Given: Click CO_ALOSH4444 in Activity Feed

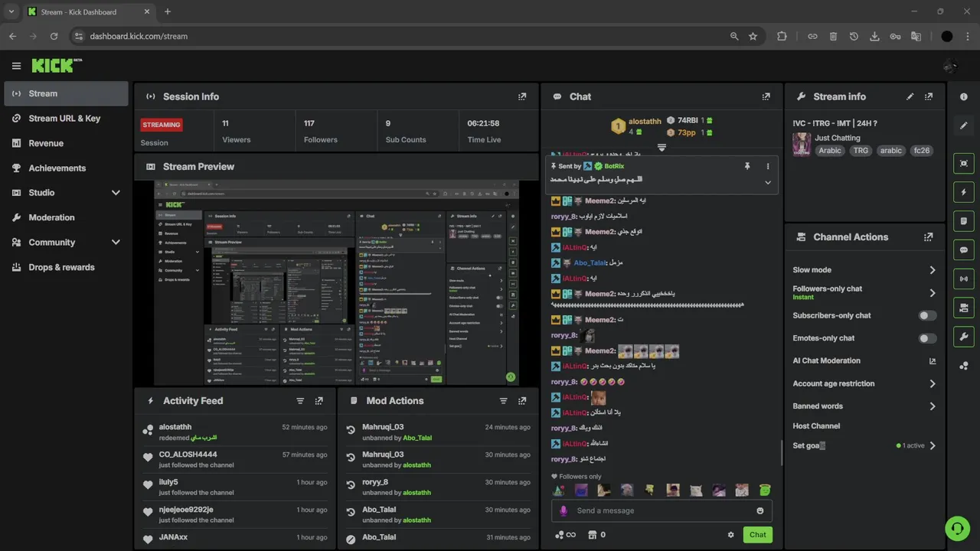Looking at the screenshot, I should click(188, 455).
